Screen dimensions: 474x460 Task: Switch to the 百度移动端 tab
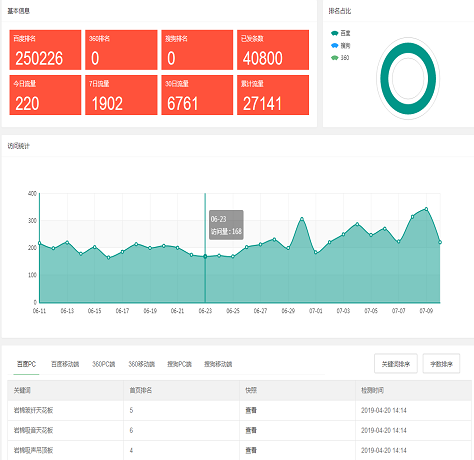pos(65,364)
